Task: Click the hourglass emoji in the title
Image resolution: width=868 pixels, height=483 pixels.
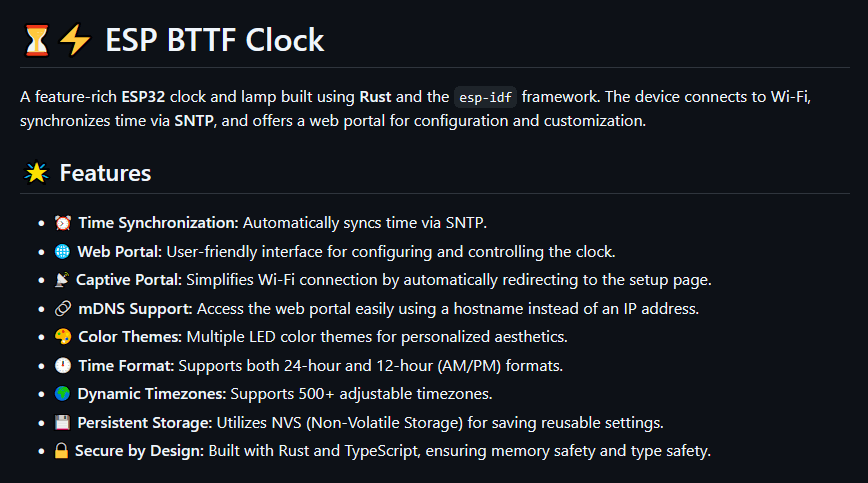Action: [x=37, y=40]
